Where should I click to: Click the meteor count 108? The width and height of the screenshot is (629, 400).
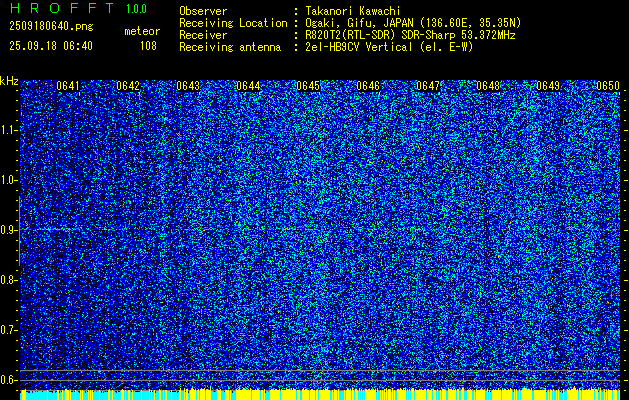pyautogui.click(x=148, y=46)
